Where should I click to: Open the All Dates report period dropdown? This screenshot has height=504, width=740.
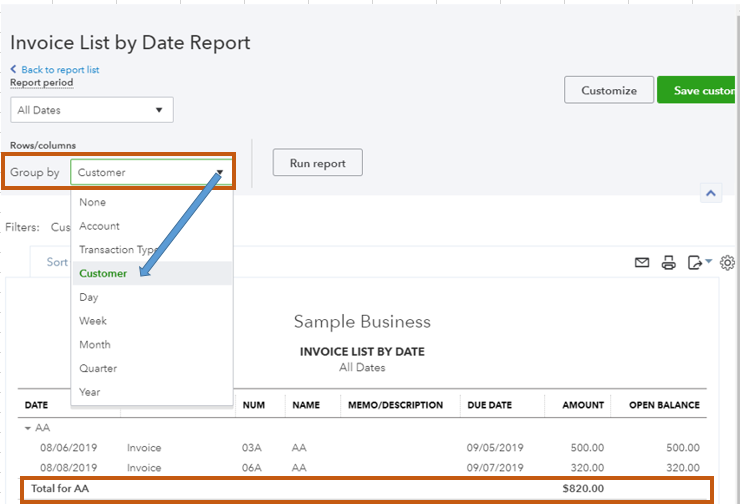[x=91, y=110]
